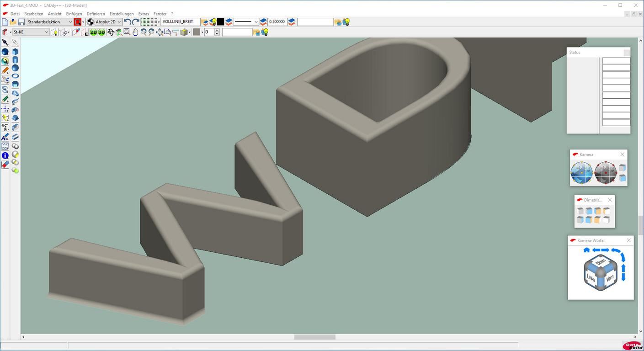Click the Undo arrow icon

(x=128, y=22)
